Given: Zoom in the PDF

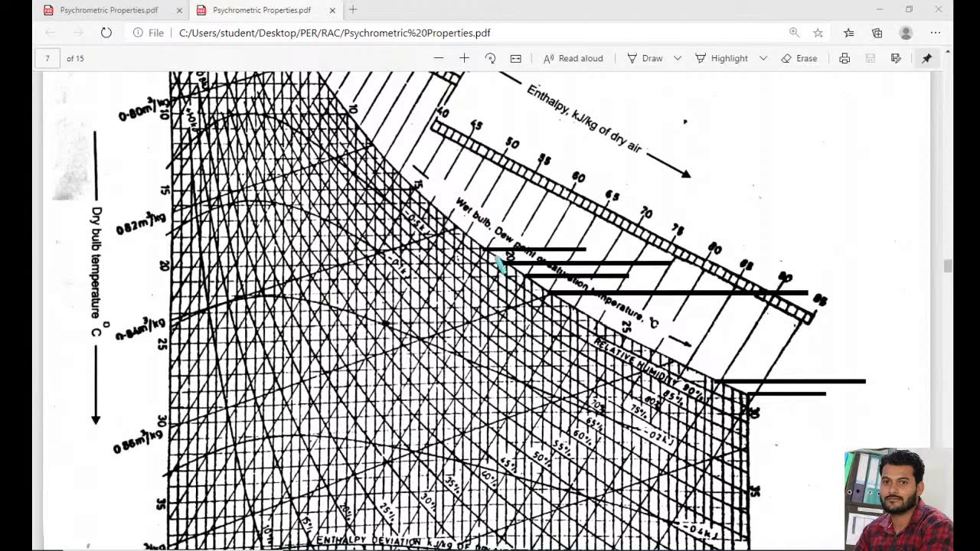Looking at the screenshot, I should 464,58.
